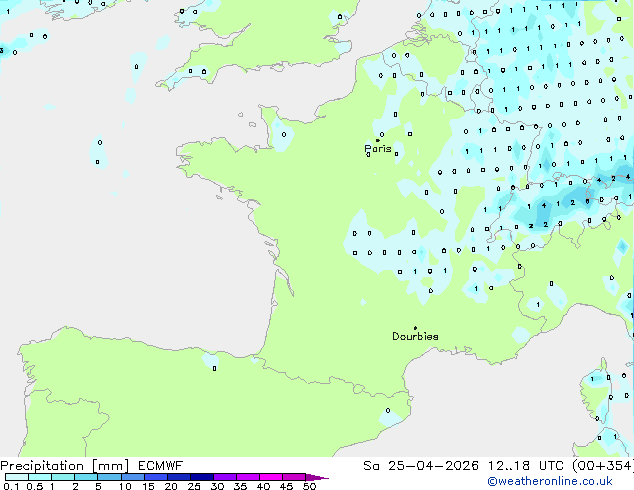The height and width of the screenshot is (490, 634).
Task: Click the Paris city label
Action: tap(378, 149)
